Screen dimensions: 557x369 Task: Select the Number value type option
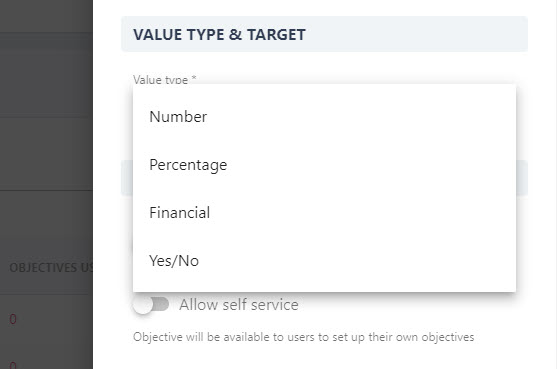pyautogui.click(x=324, y=117)
